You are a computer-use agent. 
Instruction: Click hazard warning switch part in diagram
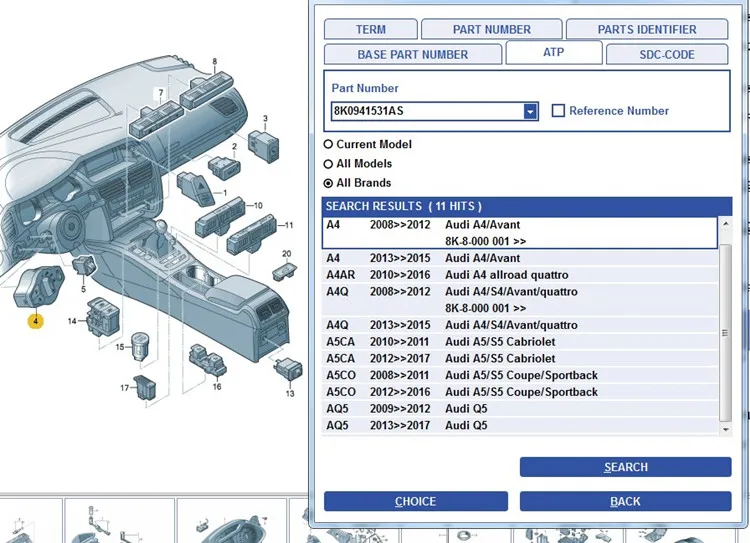pyautogui.click(x=196, y=189)
